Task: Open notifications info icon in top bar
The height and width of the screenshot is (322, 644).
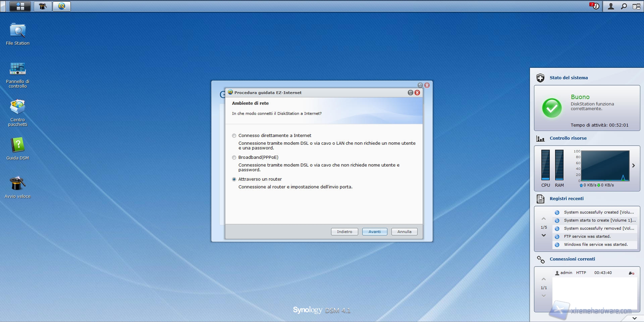Action: click(595, 6)
